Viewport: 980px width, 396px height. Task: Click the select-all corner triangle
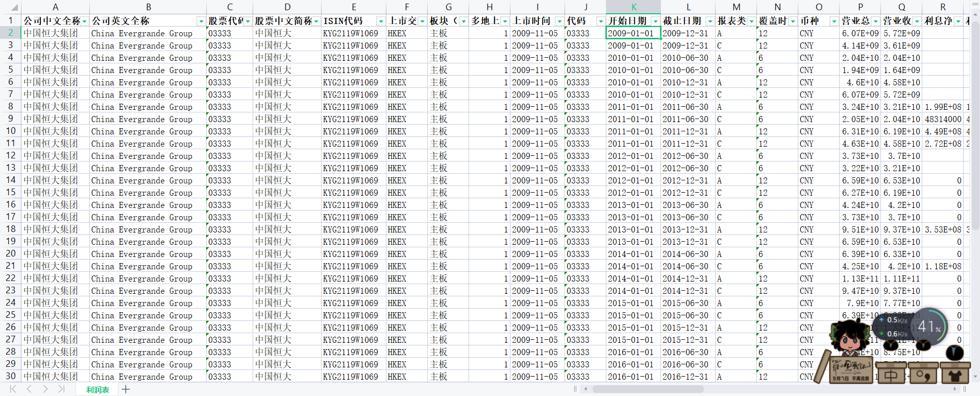(x=14, y=8)
